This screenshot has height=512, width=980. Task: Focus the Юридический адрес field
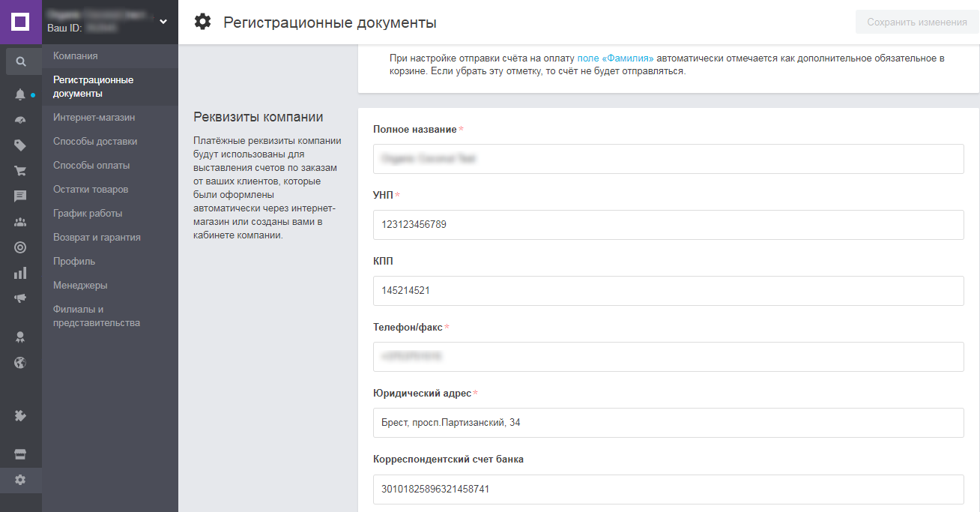668,423
